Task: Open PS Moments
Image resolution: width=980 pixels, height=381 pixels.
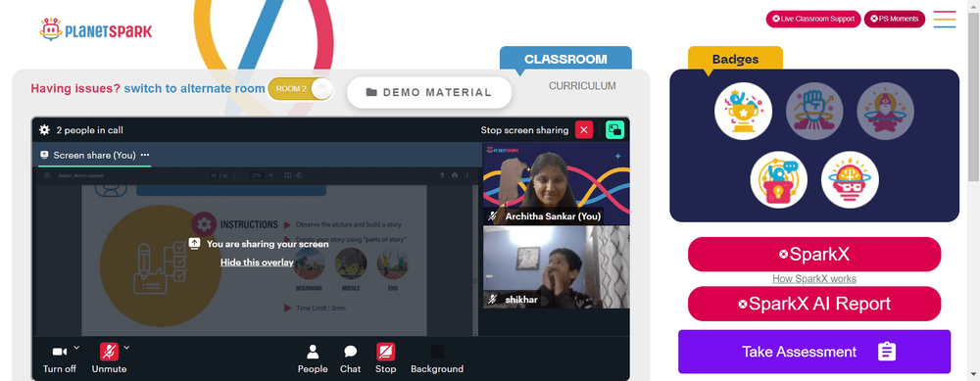Action: [x=895, y=19]
